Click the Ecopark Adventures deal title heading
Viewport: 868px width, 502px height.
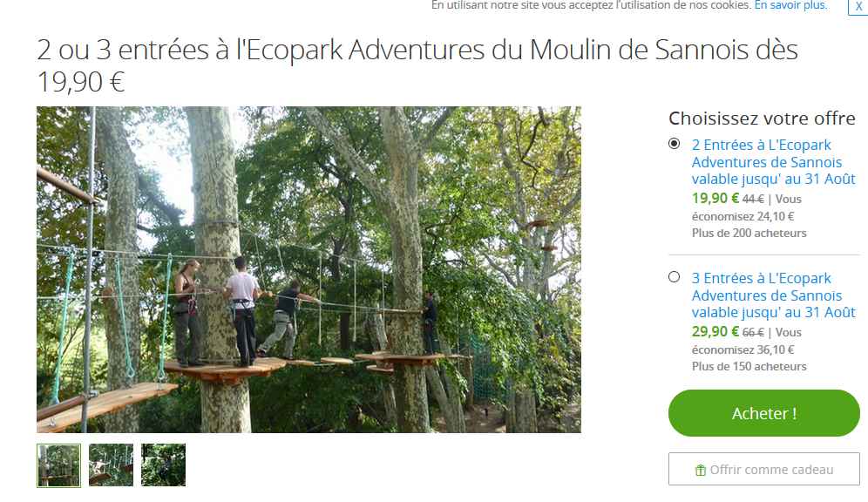[417, 65]
